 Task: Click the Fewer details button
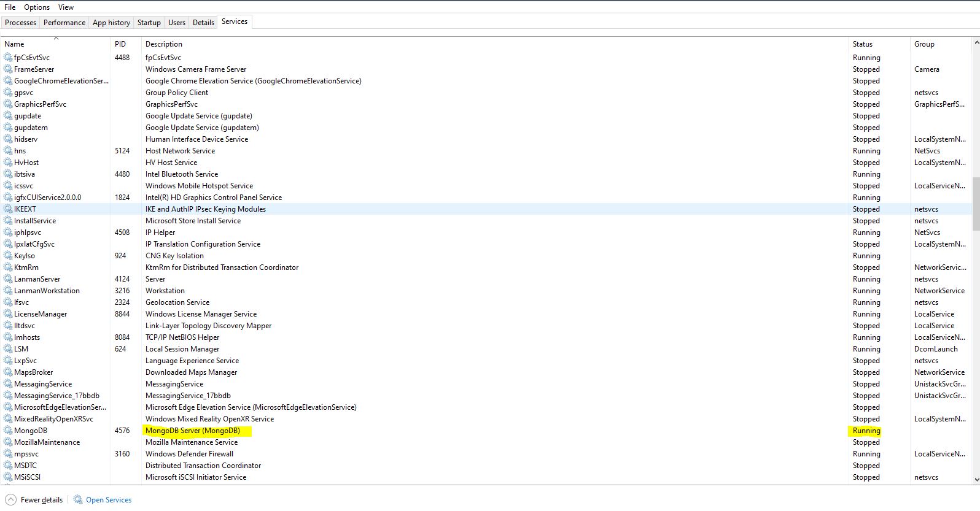click(41, 500)
